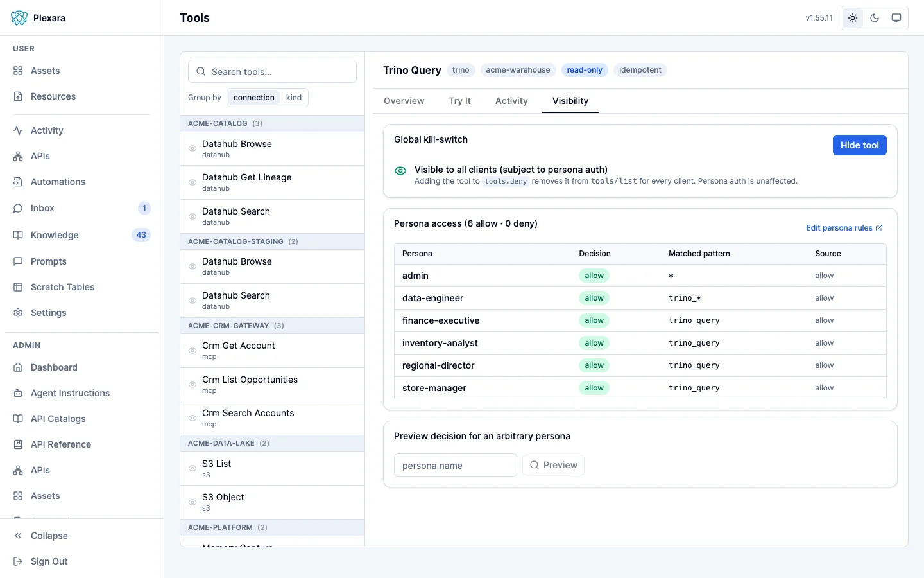
Task: Toggle eye icon for S3 List
Action: [193, 468]
